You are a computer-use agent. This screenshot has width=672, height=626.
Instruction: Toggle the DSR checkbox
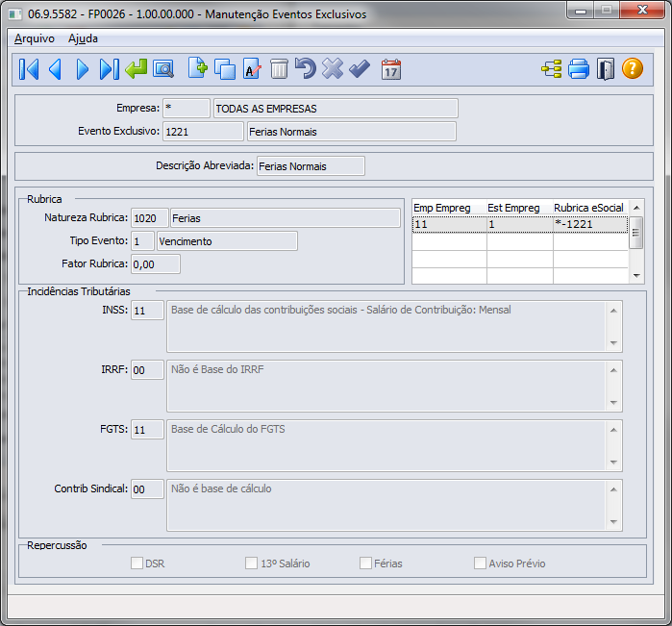click(137, 563)
